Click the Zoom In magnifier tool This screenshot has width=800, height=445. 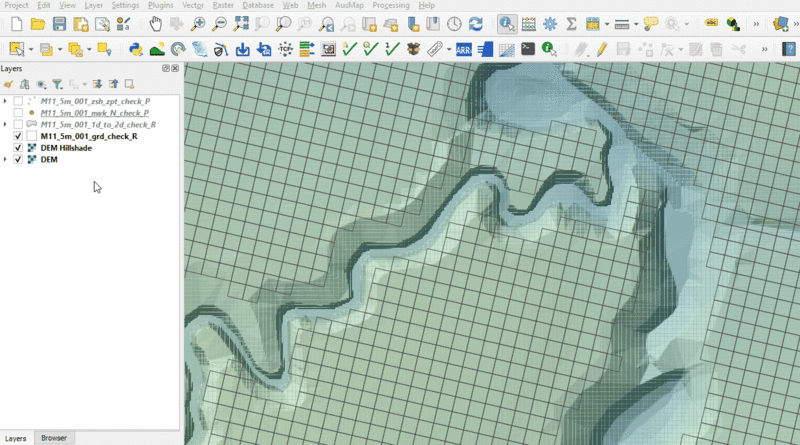click(x=198, y=23)
